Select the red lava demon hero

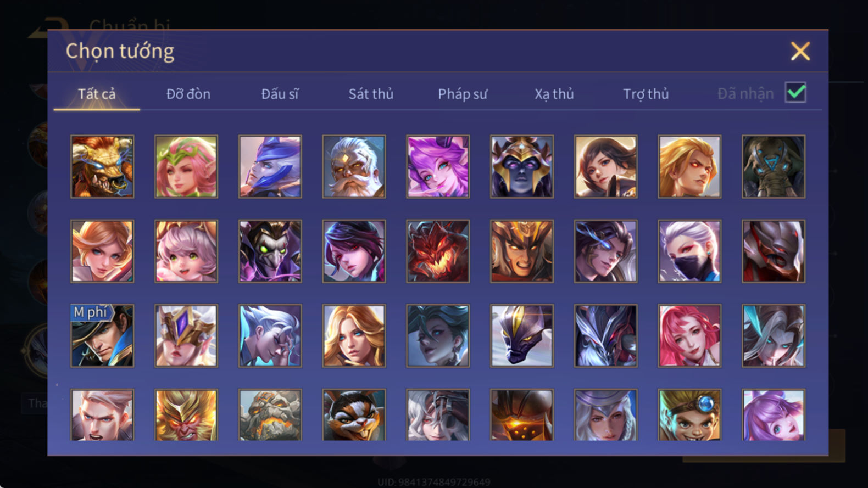coord(438,251)
